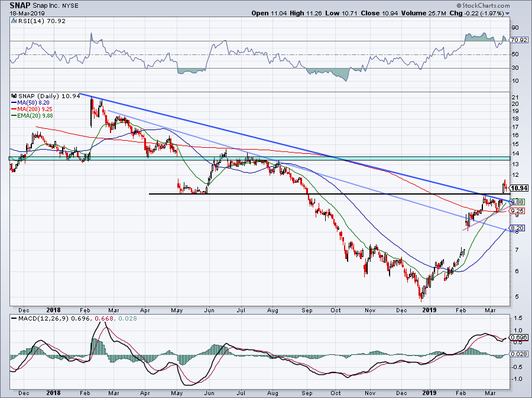Click the candlestick icon beside SNAP (Daily)
This screenshot has width=532, height=398.
14,96
